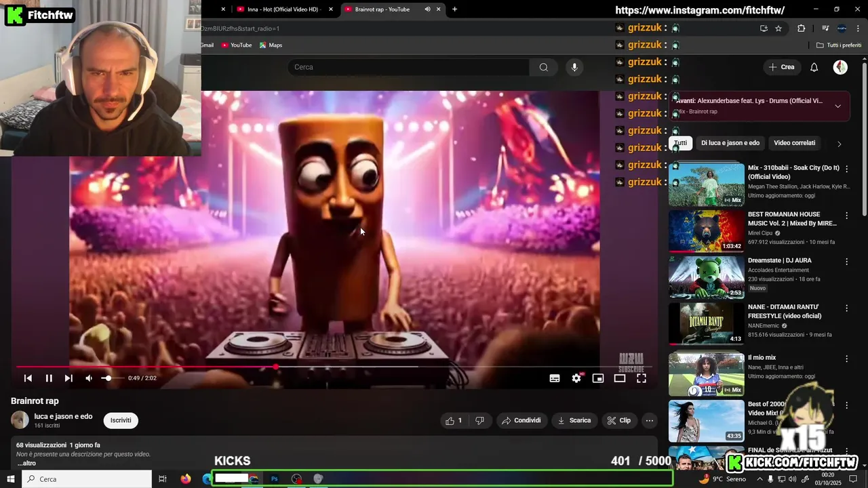
Task: Open luca e jason e edo channel
Action: (63, 416)
